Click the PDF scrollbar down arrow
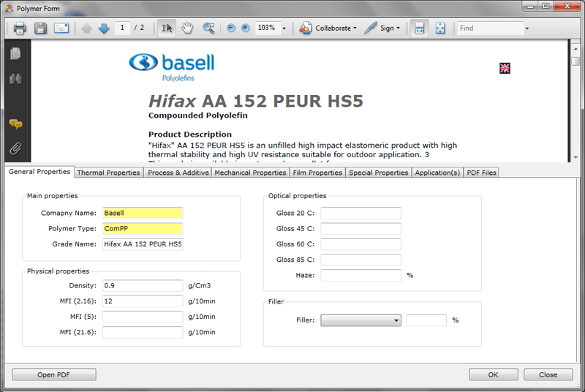 (575, 157)
